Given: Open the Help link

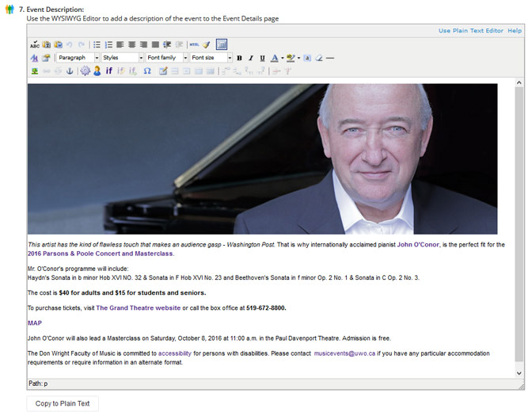Looking at the screenshot, I should [515, 30].
